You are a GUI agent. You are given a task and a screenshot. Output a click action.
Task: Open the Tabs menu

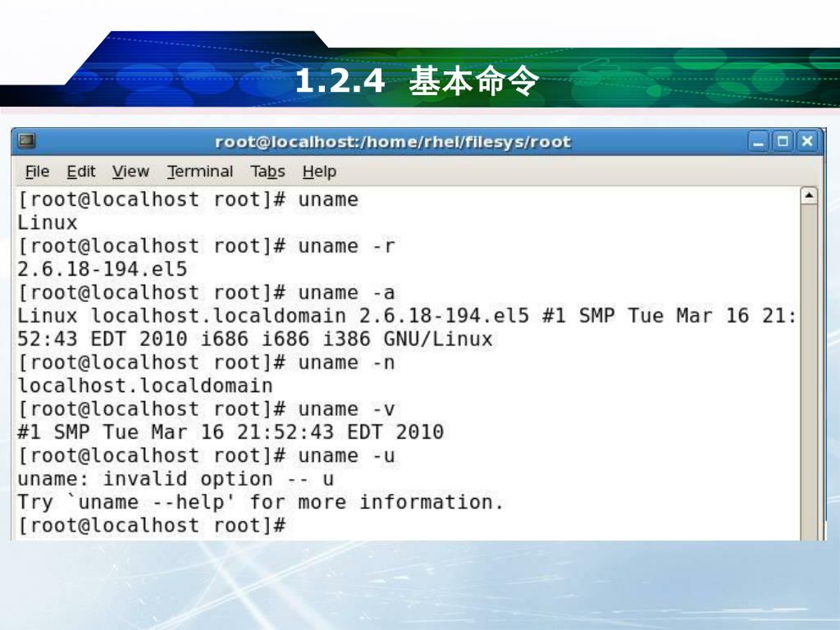tap(267, 171)
